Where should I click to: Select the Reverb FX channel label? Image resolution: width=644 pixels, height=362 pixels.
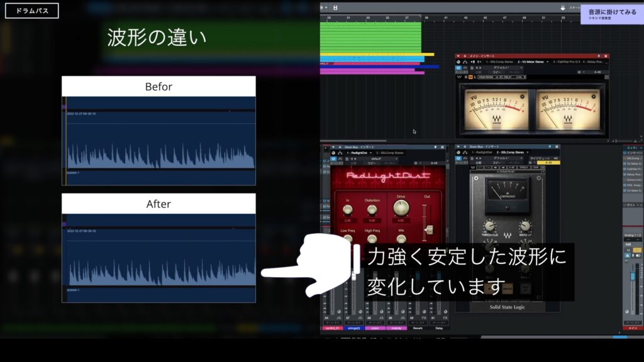click(x=418, y=328)
